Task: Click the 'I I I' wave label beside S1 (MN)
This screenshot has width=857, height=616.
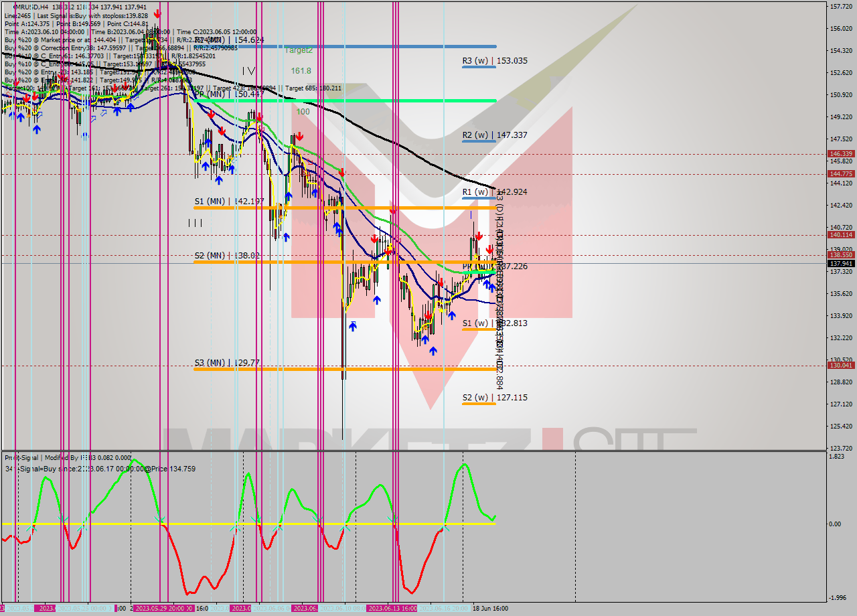Action: click(195, 223)
